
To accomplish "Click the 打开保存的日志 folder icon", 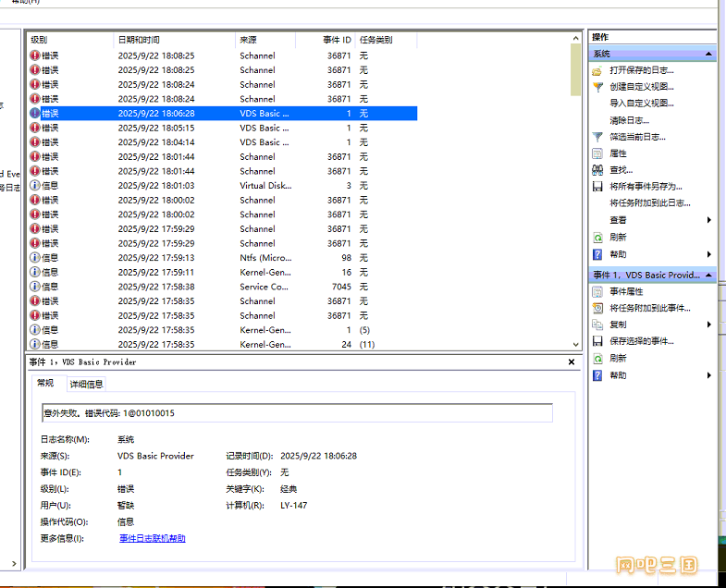I will (597, 70).
